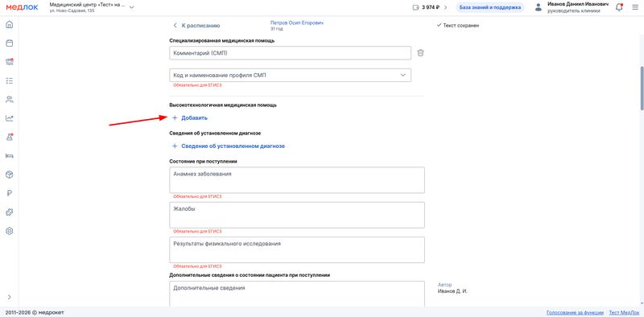Open the hamburger menu top right
The height and width of the screenshot is (317, 644).
(x=635, y=7)
